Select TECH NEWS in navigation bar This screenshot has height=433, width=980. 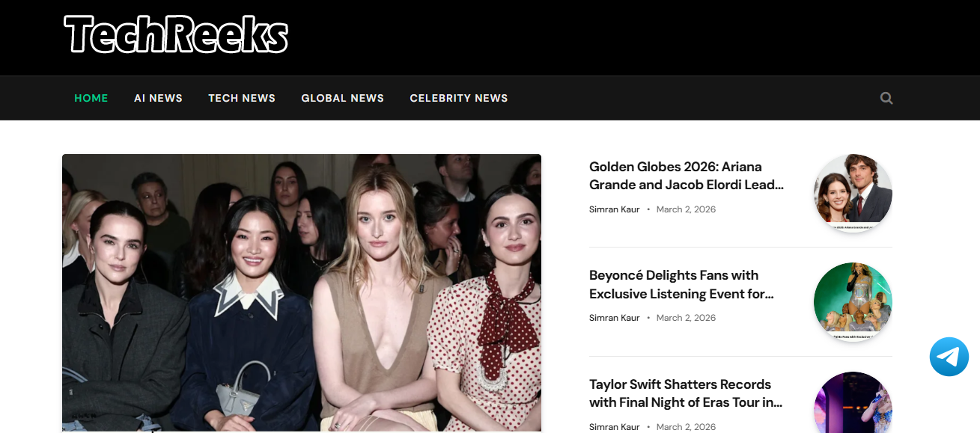[x=242, y=98]
